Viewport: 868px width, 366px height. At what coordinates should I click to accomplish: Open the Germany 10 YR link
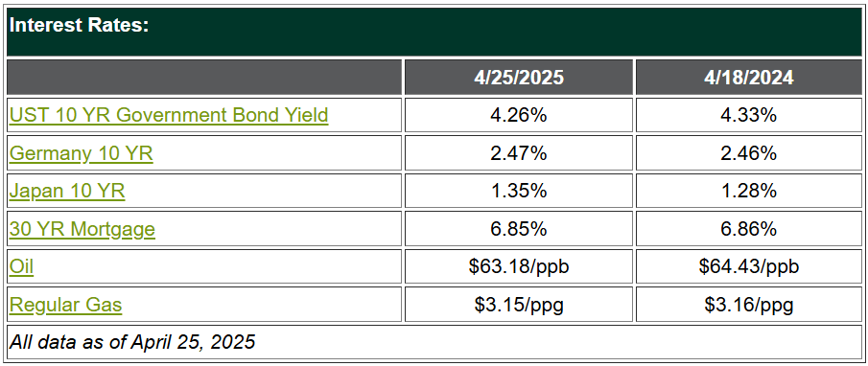point(82,153)
